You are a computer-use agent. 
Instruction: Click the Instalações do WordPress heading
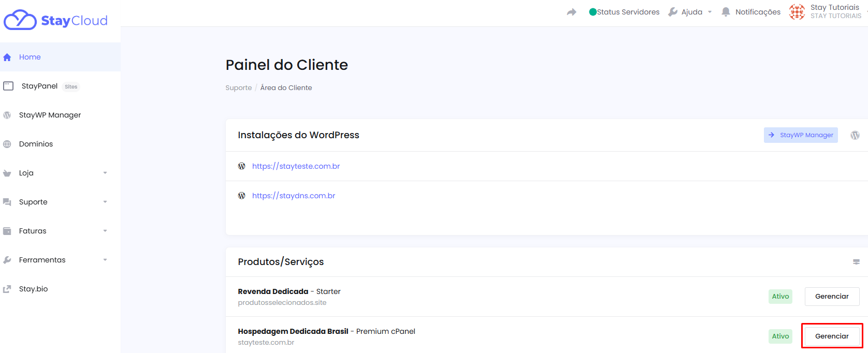click(298, 135)
